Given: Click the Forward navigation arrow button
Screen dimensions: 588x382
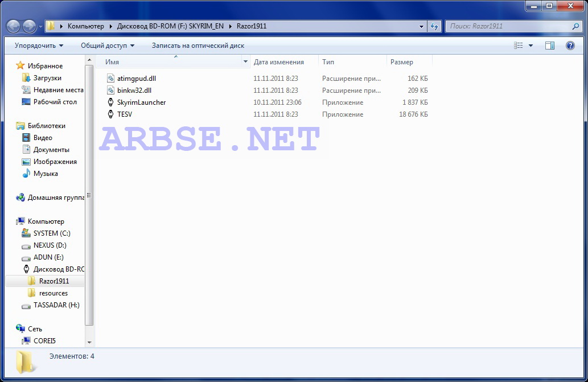Looking at the screenshot, I should (x=29, y=26).
